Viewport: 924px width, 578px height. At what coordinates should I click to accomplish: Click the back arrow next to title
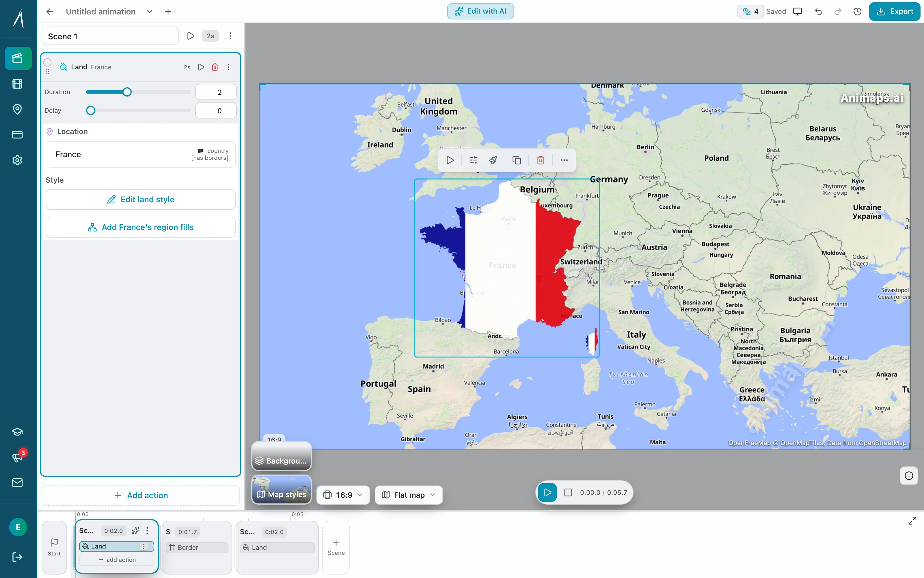(50, 12)
